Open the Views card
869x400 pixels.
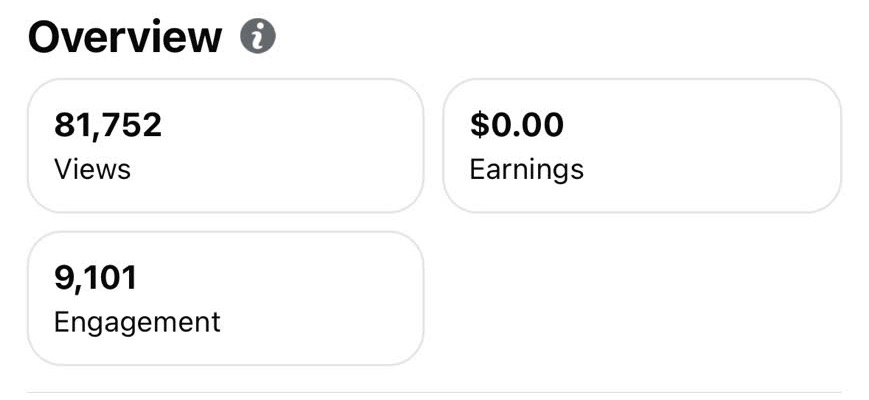(226, 146)
